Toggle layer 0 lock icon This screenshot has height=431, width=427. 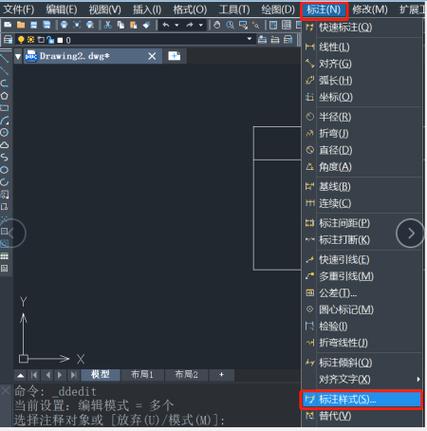51,40
